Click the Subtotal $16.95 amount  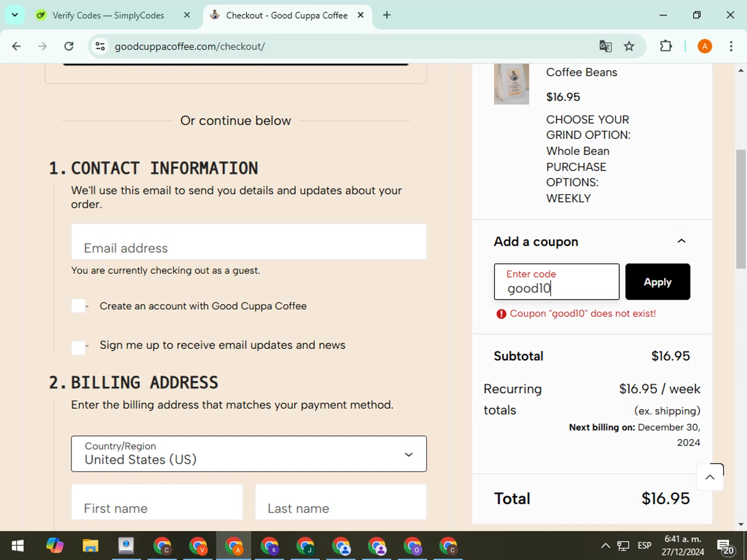(x=670, y=356)
